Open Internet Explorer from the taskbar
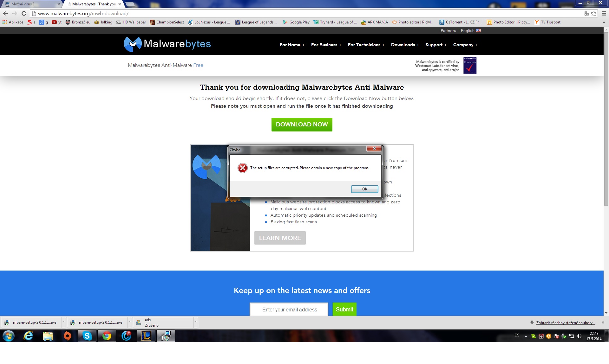This screenshot has height=364, width=609. [28, 336]
